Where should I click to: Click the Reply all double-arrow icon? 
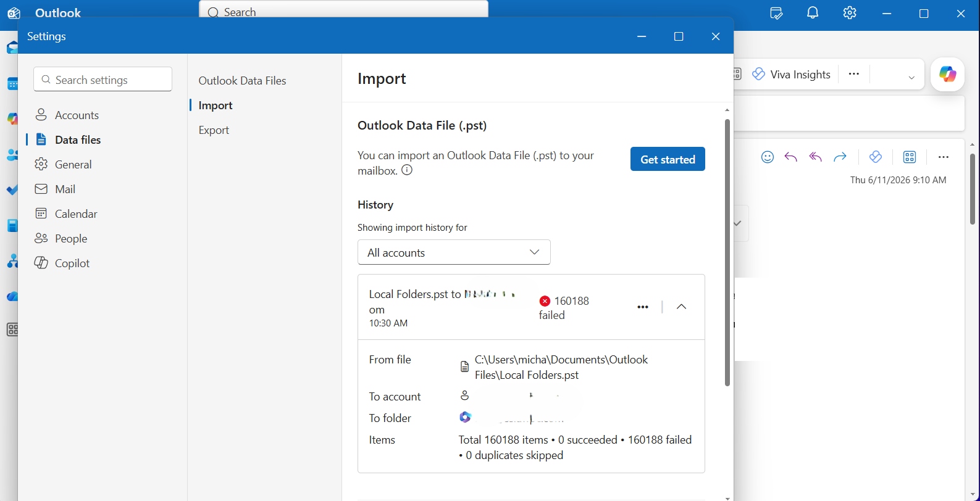click(816, 157)
